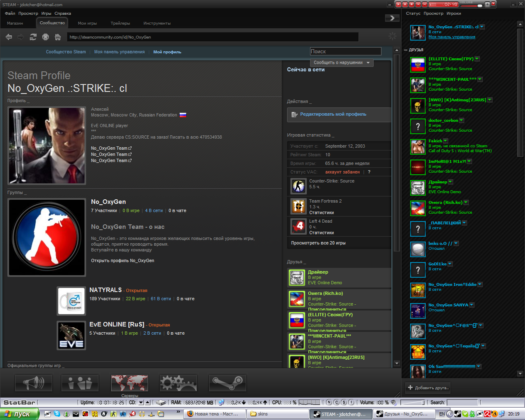
Task: Open dropdown for friend doctor_corbon
Action: (461, 120)
